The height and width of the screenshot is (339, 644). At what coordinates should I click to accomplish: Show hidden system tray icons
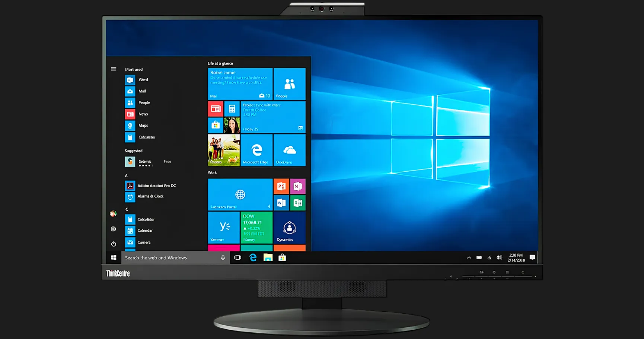[x=469, y=258]
